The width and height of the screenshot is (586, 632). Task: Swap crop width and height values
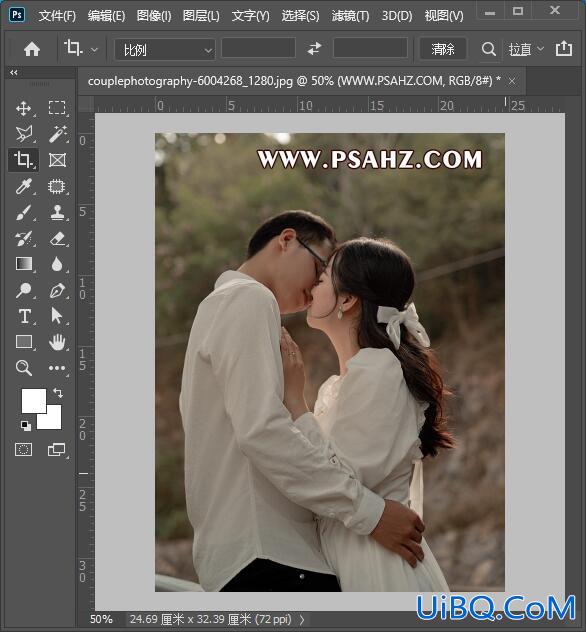[314, 49]
